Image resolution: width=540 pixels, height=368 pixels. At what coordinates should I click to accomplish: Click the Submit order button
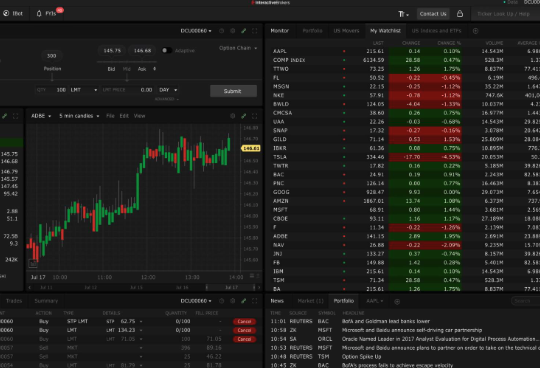pyautogui.click(x=233, y=91)
